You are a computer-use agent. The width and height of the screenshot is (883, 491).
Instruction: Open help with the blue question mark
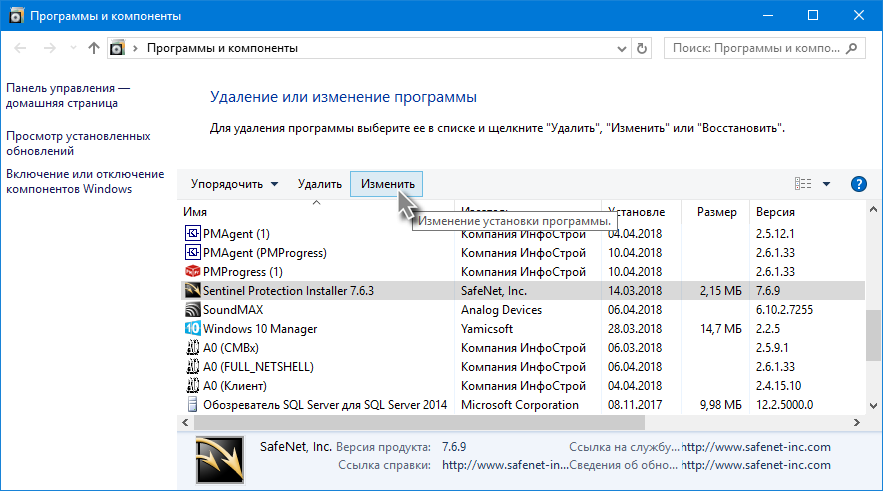[858, 184]
